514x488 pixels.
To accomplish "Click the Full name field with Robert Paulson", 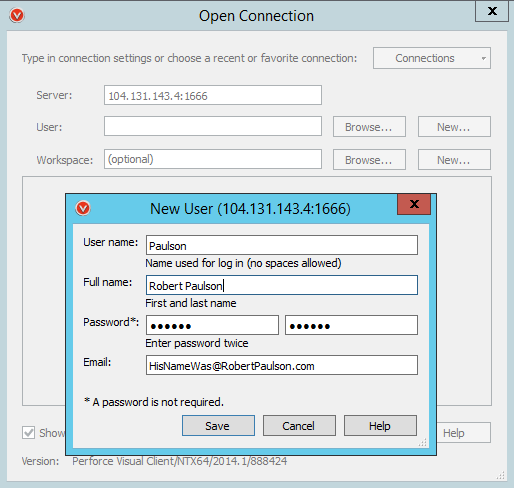I will [282, 285].
